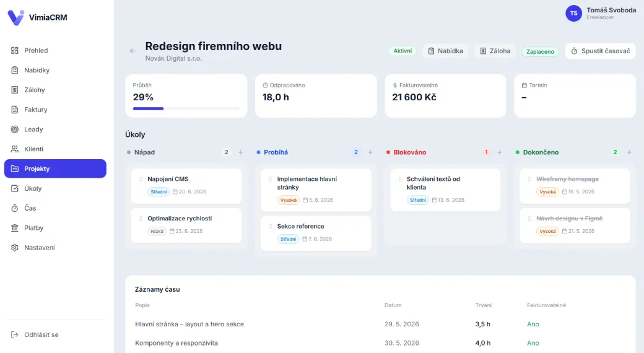This screenshot has width=644, height=353.
Task: Click the Termín card
Action: [x=575, y=96]
